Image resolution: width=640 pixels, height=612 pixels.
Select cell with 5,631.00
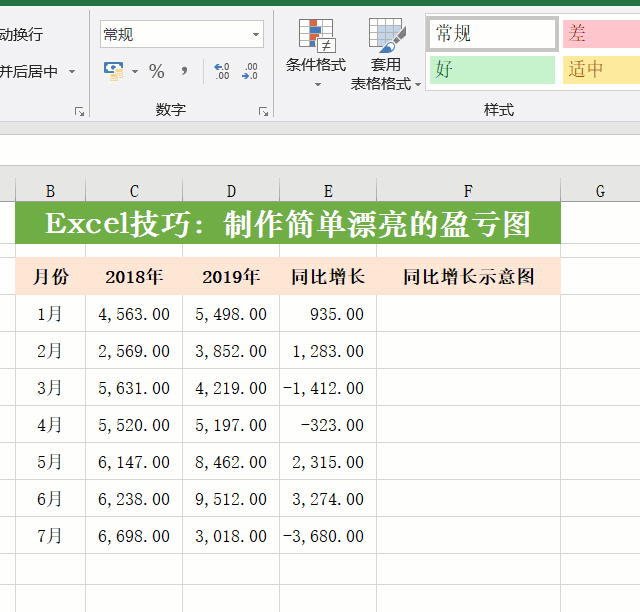tap(134, 387)
